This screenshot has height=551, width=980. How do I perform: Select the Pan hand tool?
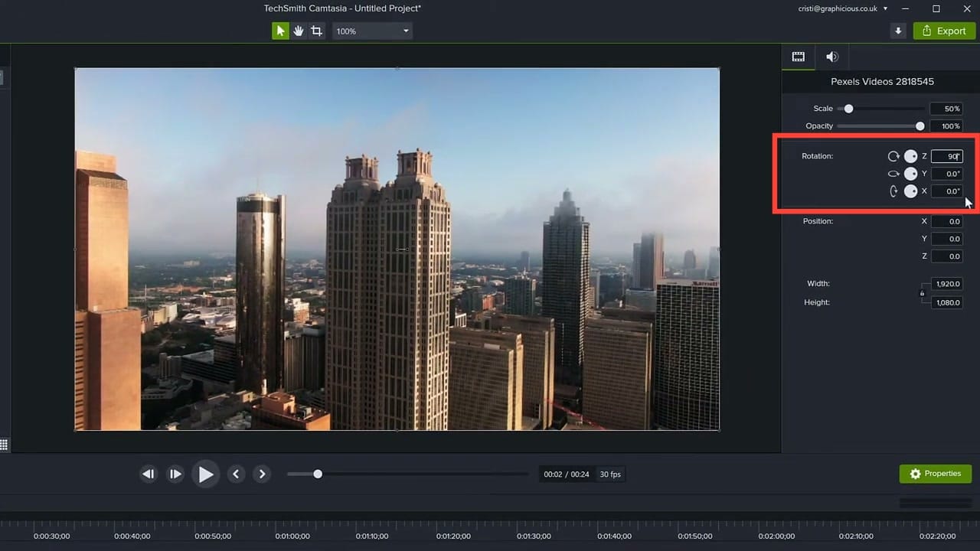coord(298,31)
